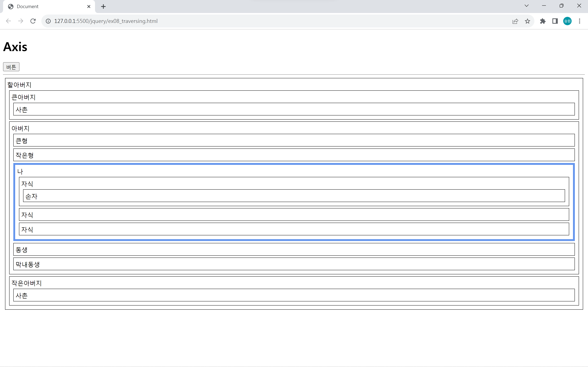Screen dimensions: 588x367
Task: Open a new tab with plus
Action: pyautogui.click(x=103, y=7)
